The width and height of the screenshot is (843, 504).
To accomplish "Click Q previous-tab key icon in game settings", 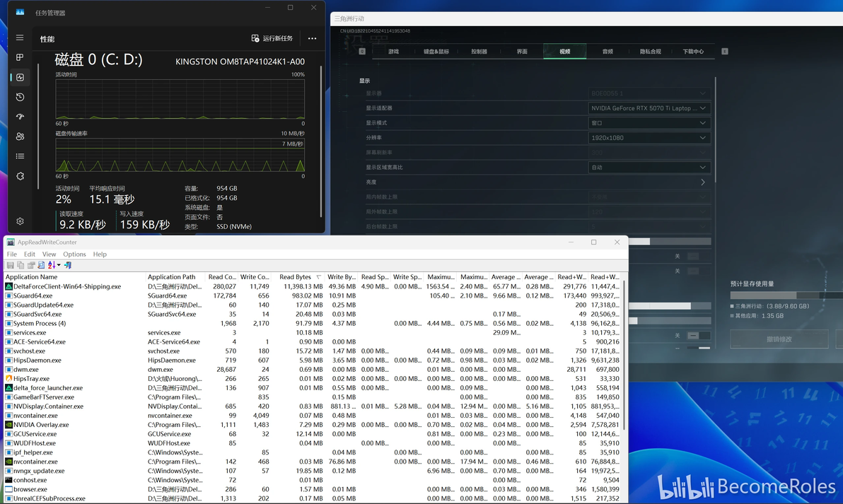I will 362,52.
